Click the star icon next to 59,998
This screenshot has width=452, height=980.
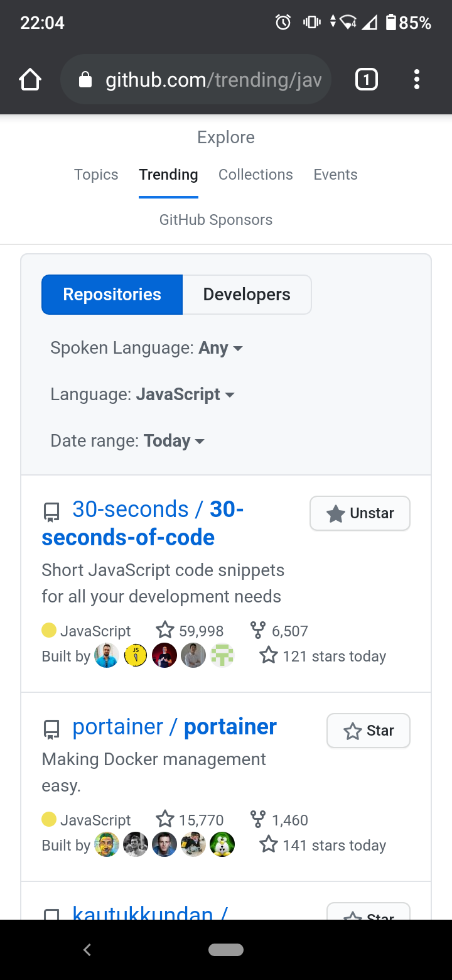coord(164,629)
